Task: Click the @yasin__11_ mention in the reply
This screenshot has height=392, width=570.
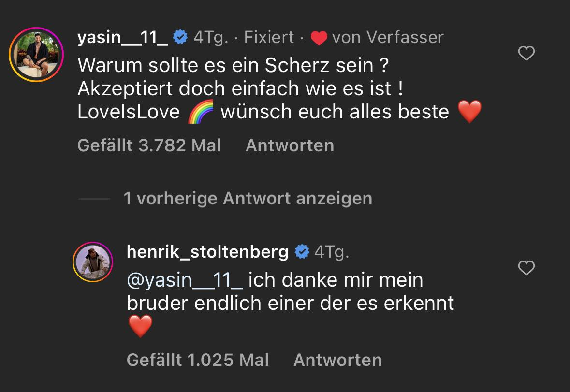Action: [184, 280]
